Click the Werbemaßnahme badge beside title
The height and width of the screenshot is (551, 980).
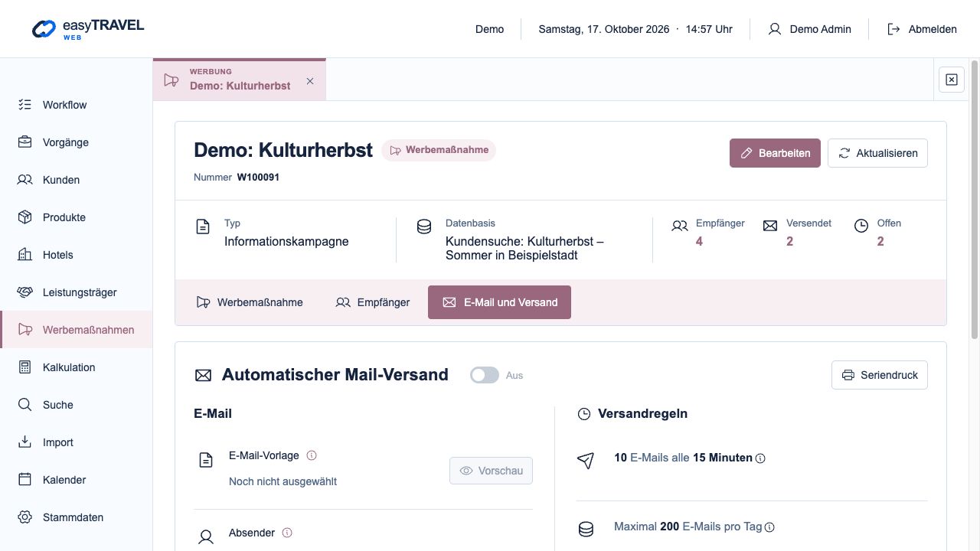coord(439,150)
